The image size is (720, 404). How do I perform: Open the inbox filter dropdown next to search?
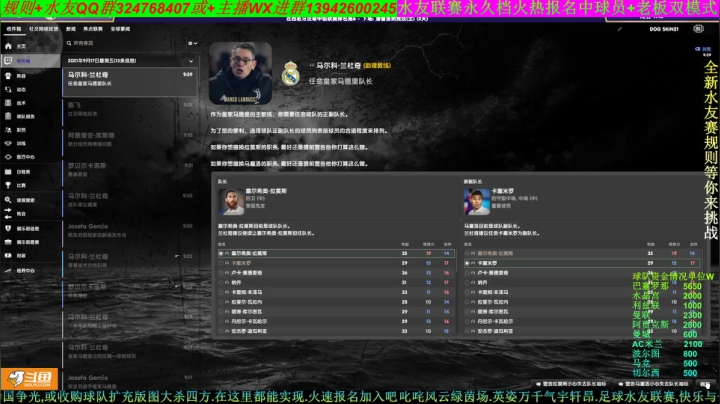[x=192, y=43]
